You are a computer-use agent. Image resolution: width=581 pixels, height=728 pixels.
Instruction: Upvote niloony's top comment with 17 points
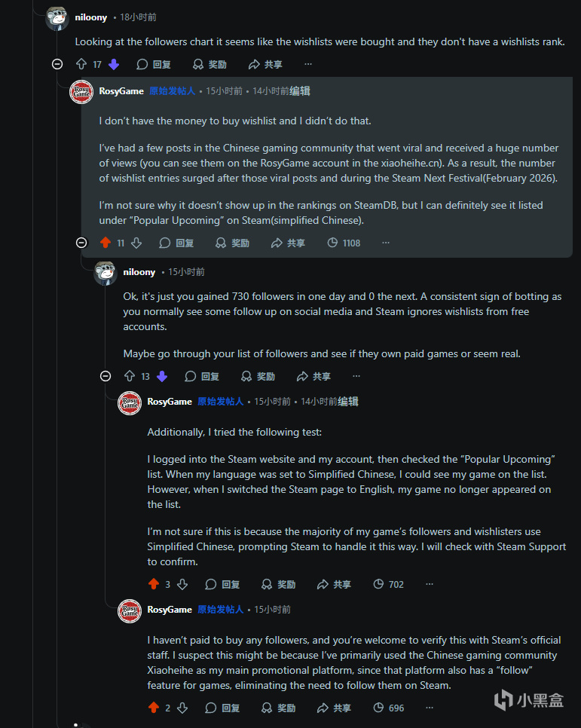pyautogui.click(x=81, y=65)
